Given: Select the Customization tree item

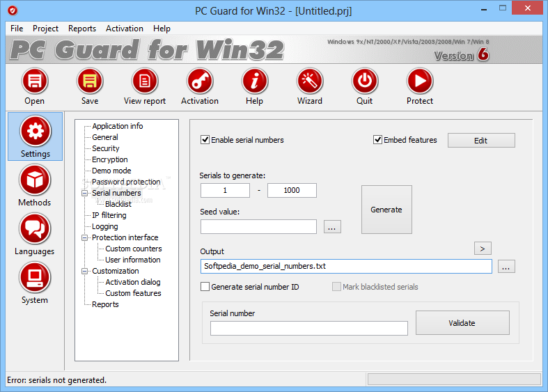Looking at the screenshot, I should coord(116,271).
